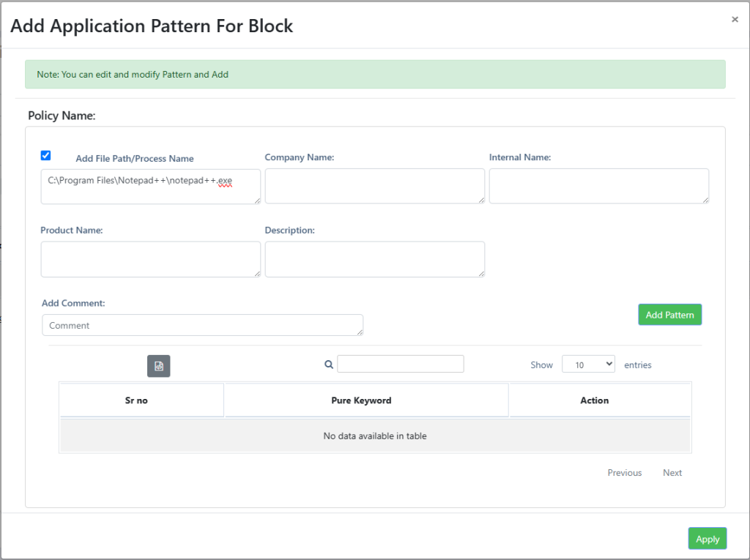Click the file path field containing notepad++.exe

[x=150, y=186]
